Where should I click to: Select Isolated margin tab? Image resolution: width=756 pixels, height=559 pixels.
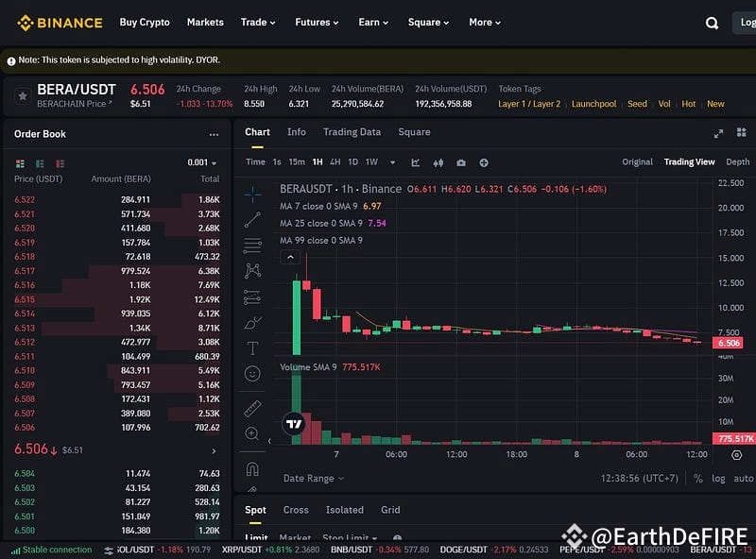tap(344, 510)
